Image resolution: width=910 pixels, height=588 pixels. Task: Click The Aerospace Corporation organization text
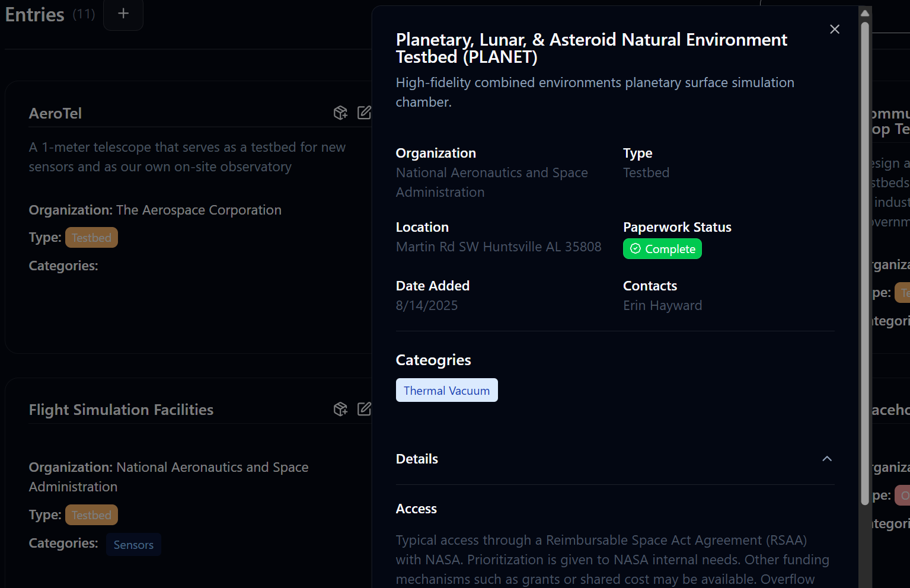(199, 210)
